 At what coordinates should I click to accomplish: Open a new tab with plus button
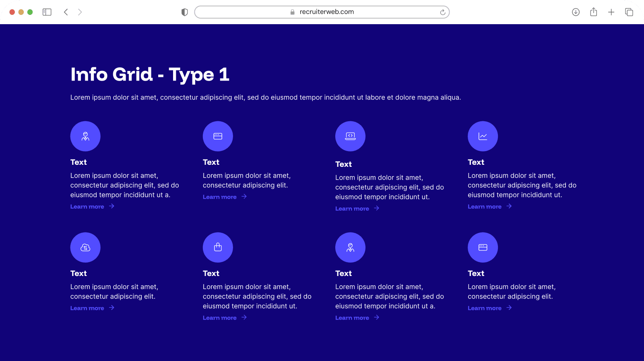coord(611,12)
